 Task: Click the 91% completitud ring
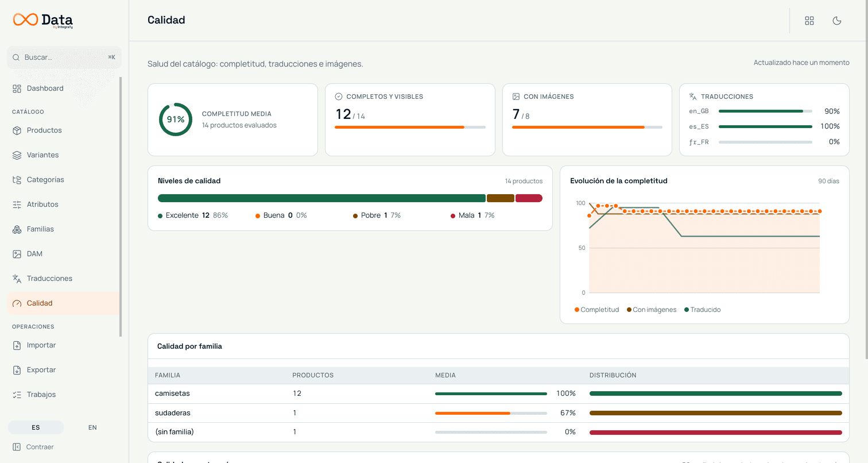coord(176,119)
